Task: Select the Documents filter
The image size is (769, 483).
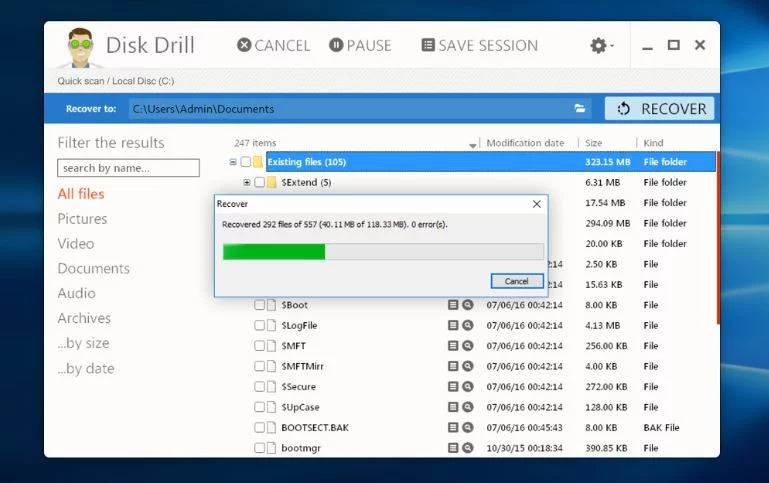Action: point(93,268)
